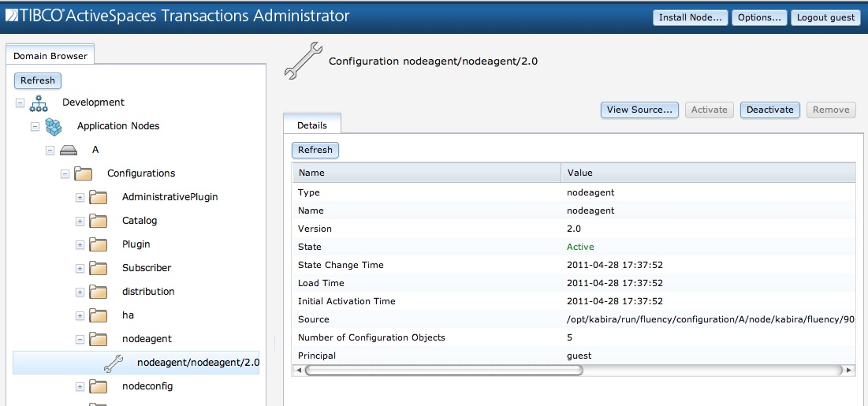Click the Version value '2.0'
This screenshot has width=868, height=406.
tap(573, 229)
